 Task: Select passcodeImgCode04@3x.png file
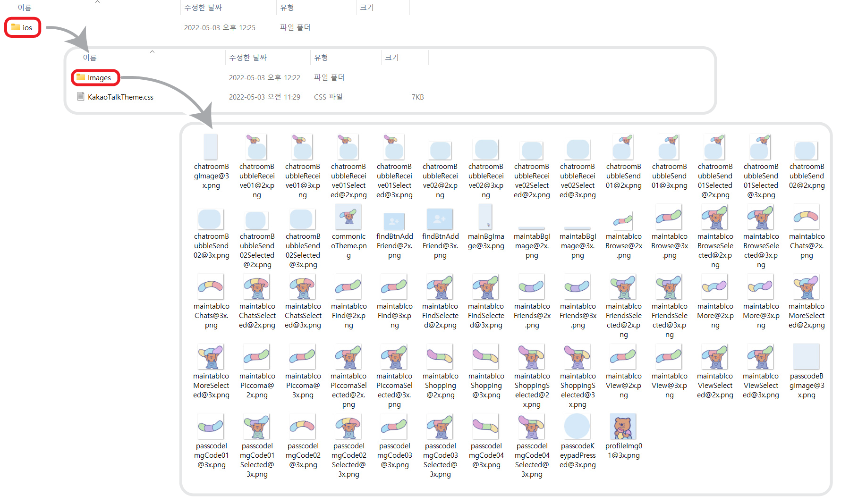tap(486, 441)
